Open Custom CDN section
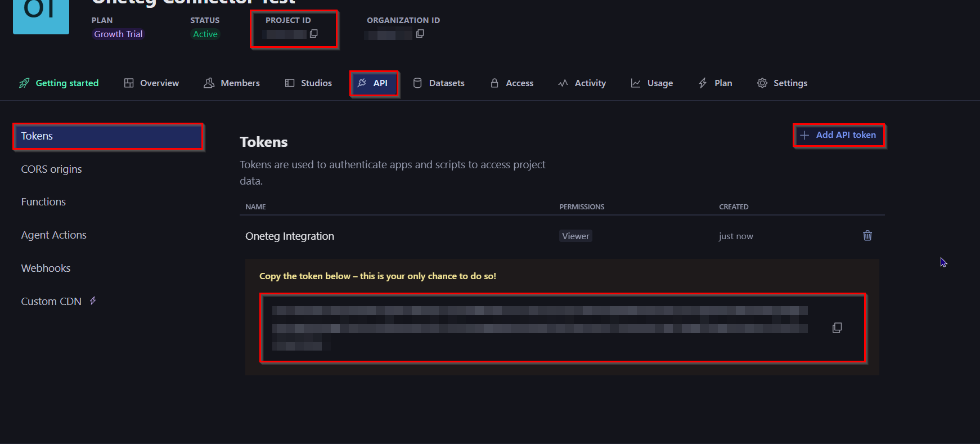 coord(59,301)
